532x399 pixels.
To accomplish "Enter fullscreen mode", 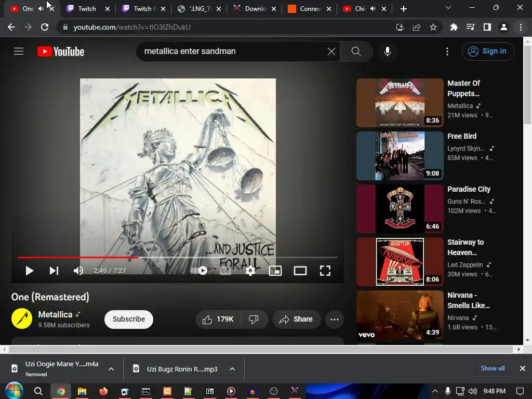I will point(325,270).
